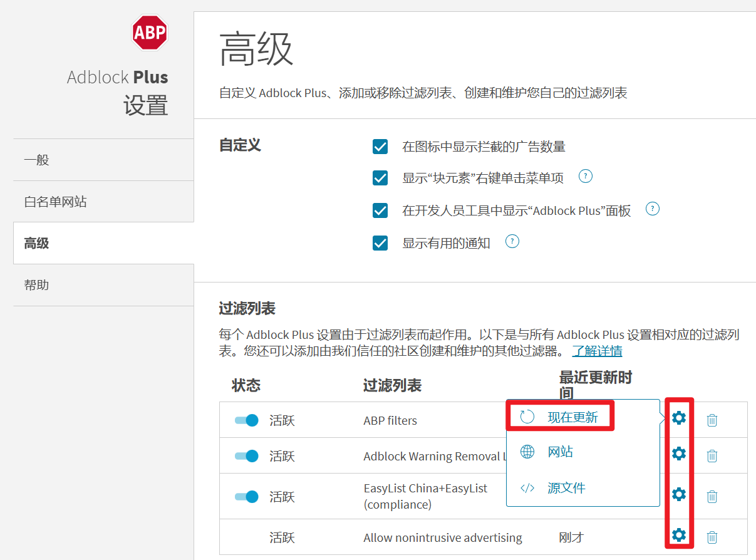Click the ABP logo icon

tap(150, 33)
